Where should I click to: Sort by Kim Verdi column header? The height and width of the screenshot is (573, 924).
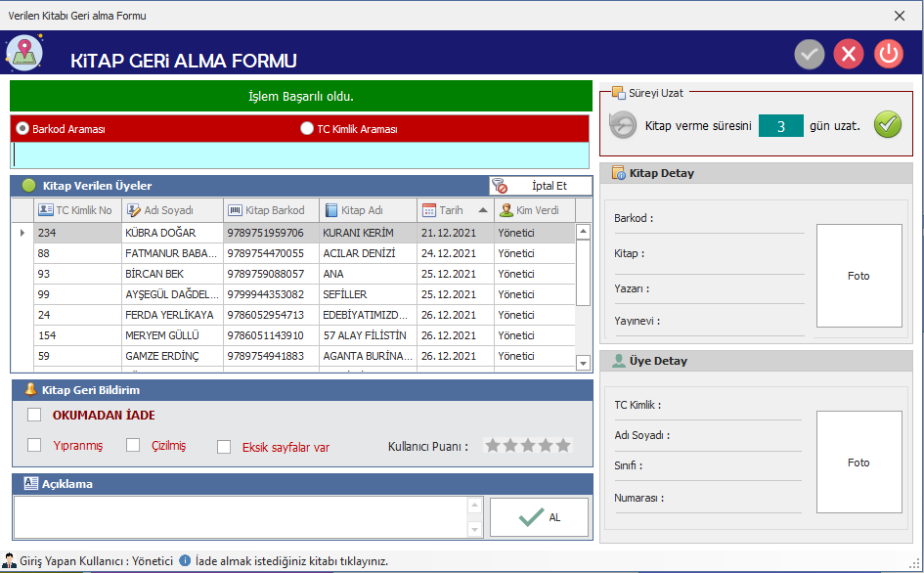tap(535, 210)
